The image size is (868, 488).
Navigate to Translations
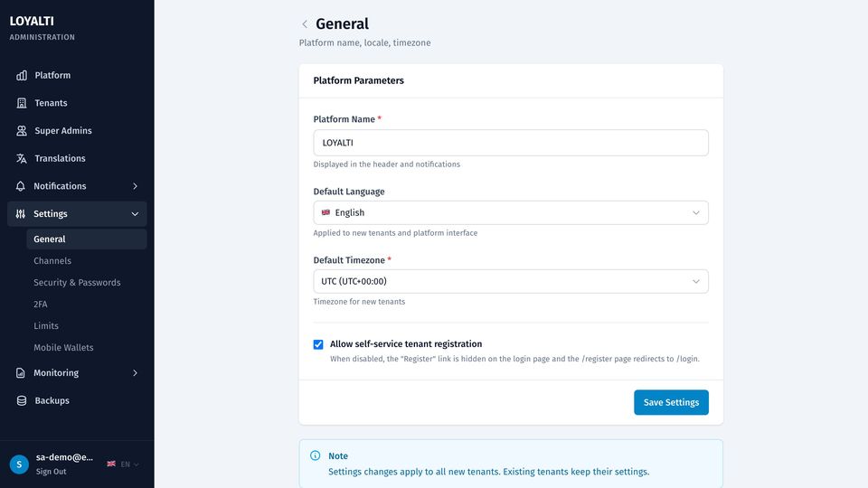[77, 158]
